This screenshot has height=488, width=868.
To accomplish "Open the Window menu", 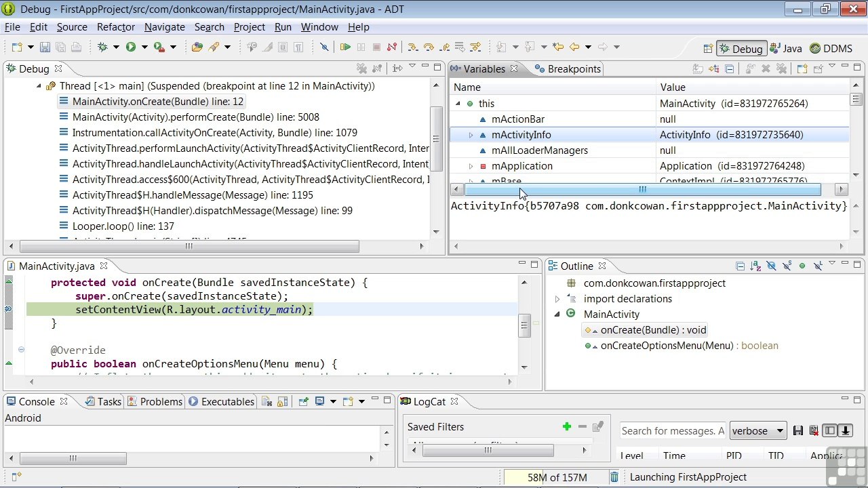I will click(x=319, y=27).
